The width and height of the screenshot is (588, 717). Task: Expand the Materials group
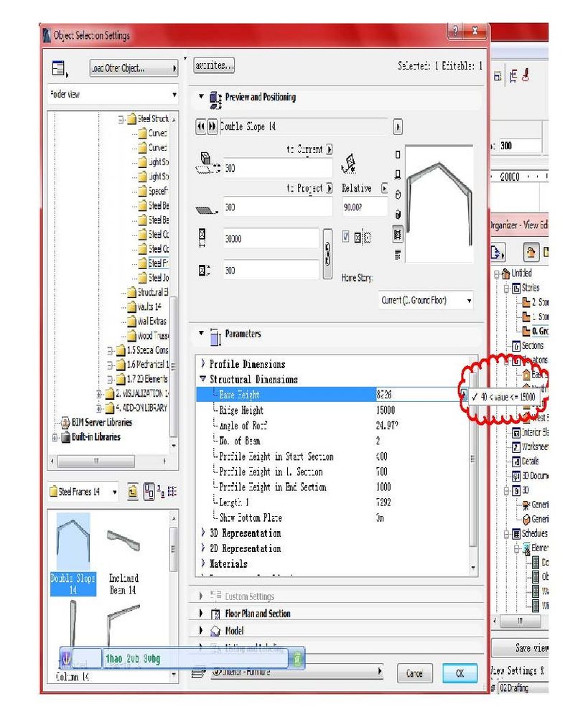[x=203, y=563]
